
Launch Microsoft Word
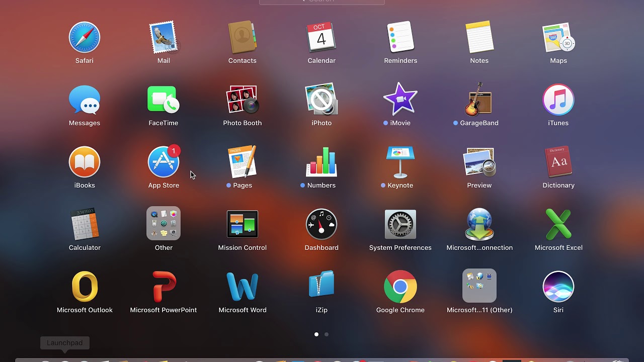[243, 287]
